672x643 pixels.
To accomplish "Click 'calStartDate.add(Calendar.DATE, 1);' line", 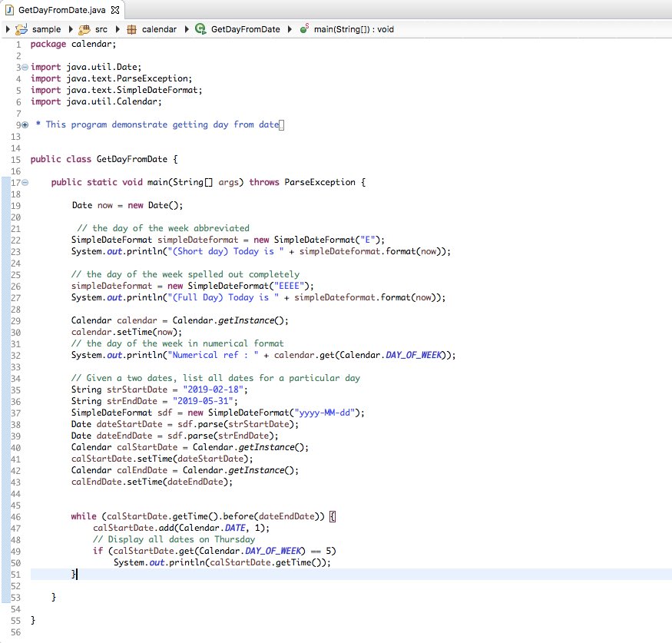I will pos(181,528).
